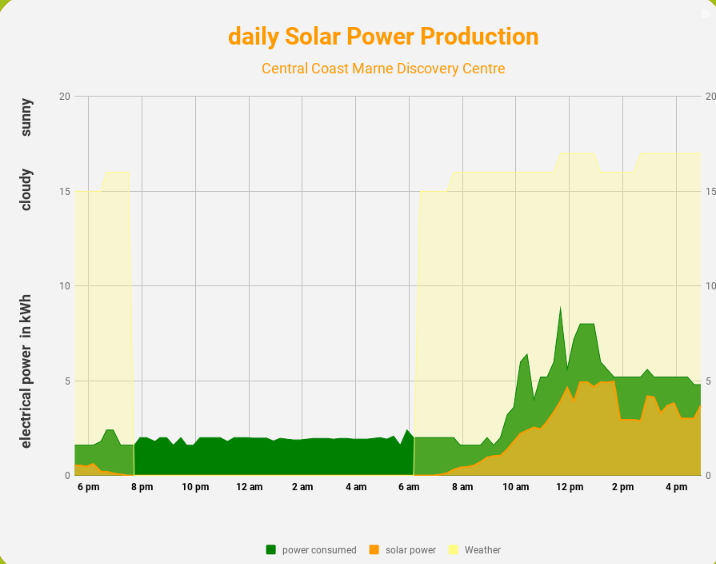
Task: Toggle the solar power series via legend label
Action: pos(411,550)
